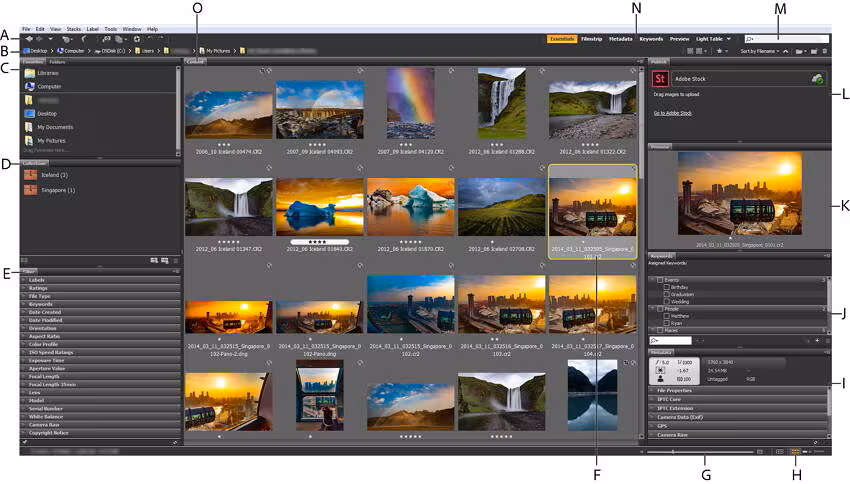Open the Stacks menu
This screenshot has height=484, width=850.
coord(74,29)
